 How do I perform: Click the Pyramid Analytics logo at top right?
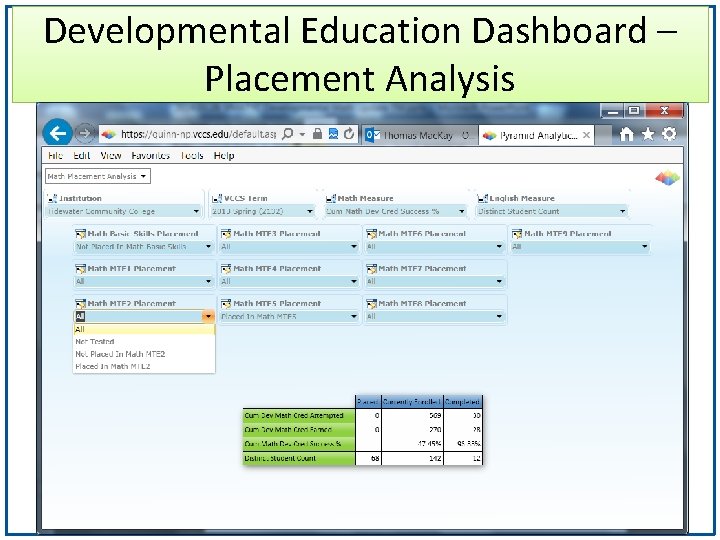[667, 178]
